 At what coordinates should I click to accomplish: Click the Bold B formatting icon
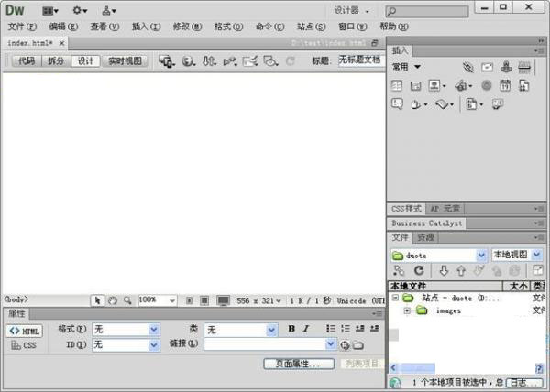point(291,329)
